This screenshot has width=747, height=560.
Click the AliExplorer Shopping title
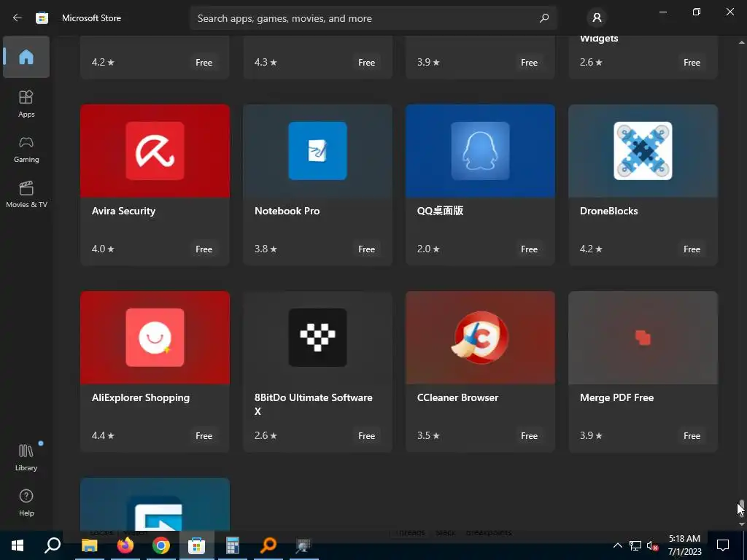(x=141, y=397)
